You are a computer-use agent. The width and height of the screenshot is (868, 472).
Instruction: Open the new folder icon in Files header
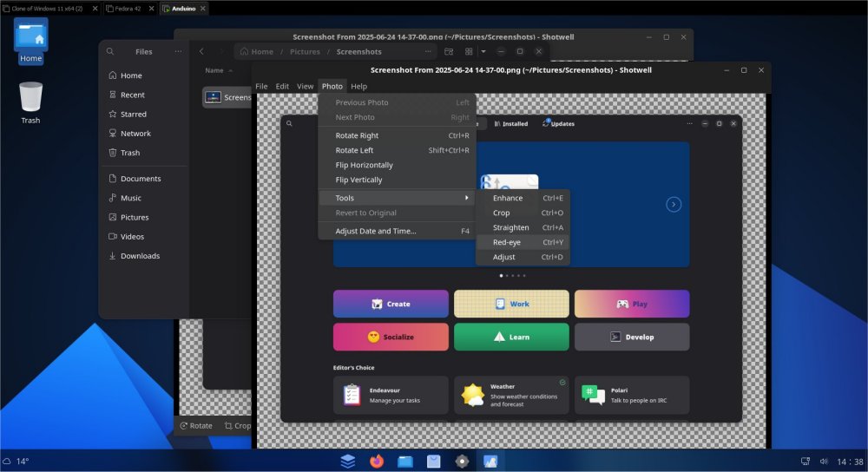(449, 52)
